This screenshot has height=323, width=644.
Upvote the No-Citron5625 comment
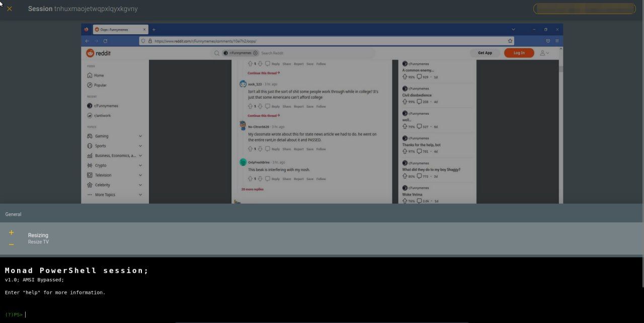tap(250, 149)
